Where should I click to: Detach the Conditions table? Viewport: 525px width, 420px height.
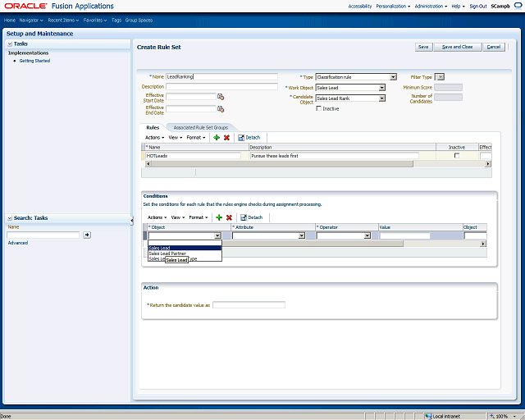(252, 217)
